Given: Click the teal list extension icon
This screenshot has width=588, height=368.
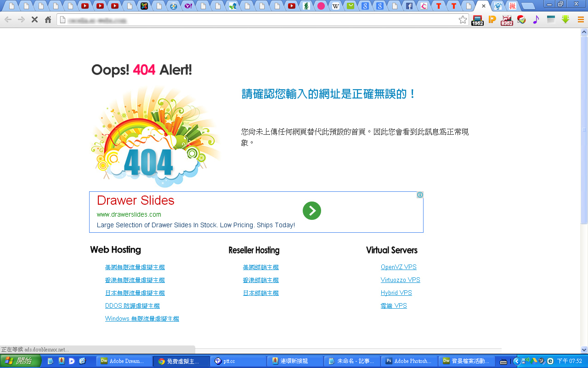Looking at the screenshot, I should pos(551,19).
